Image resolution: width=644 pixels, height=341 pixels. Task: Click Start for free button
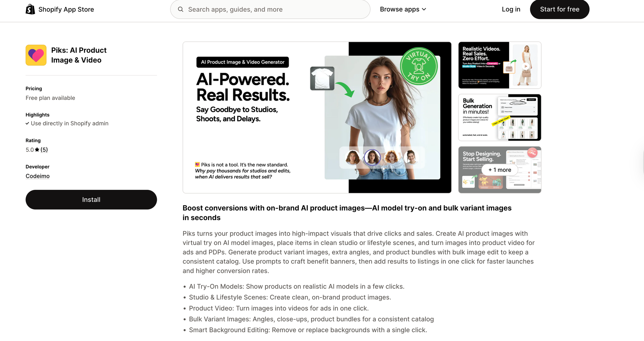[x=560, y=9]
